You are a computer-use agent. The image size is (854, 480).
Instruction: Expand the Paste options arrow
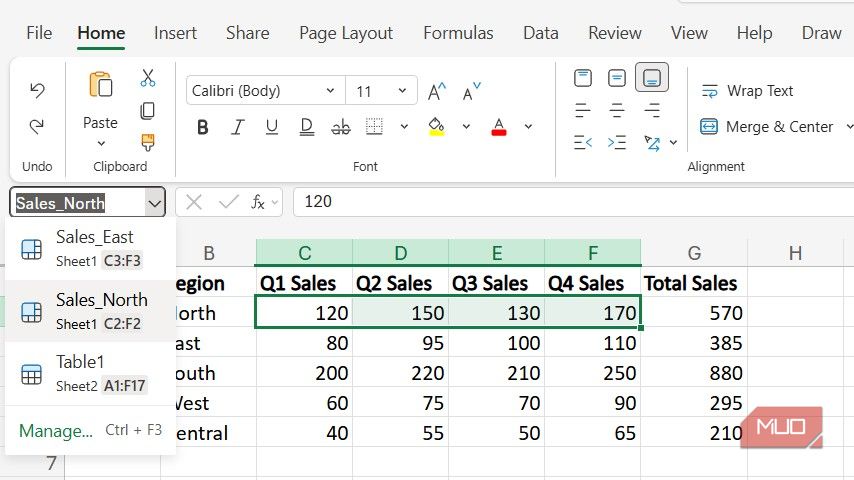point(101,144)
